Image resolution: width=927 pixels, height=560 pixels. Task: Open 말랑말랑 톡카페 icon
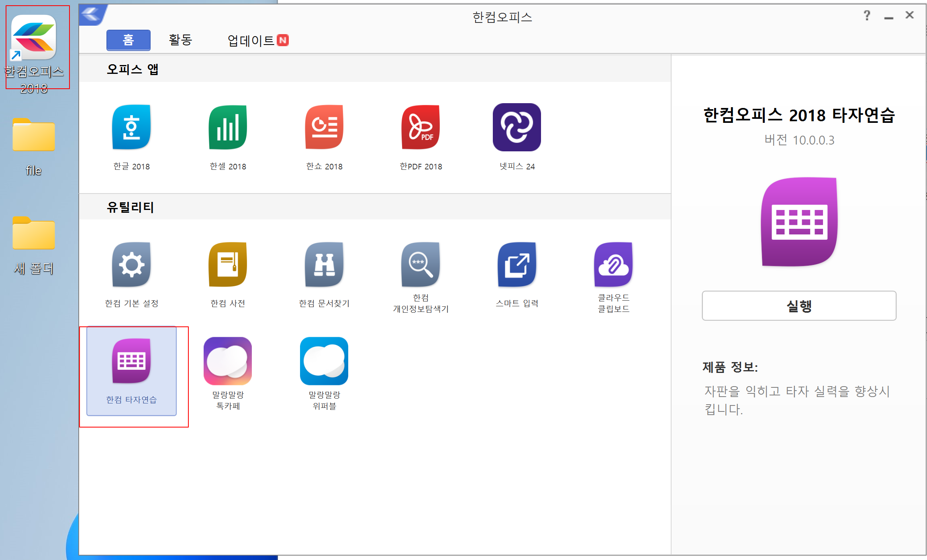coord(228,361)
